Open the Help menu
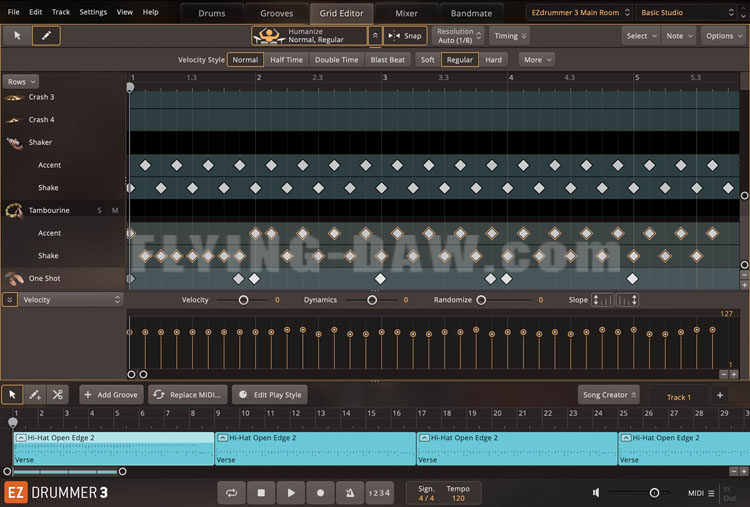 coord(150,12)
